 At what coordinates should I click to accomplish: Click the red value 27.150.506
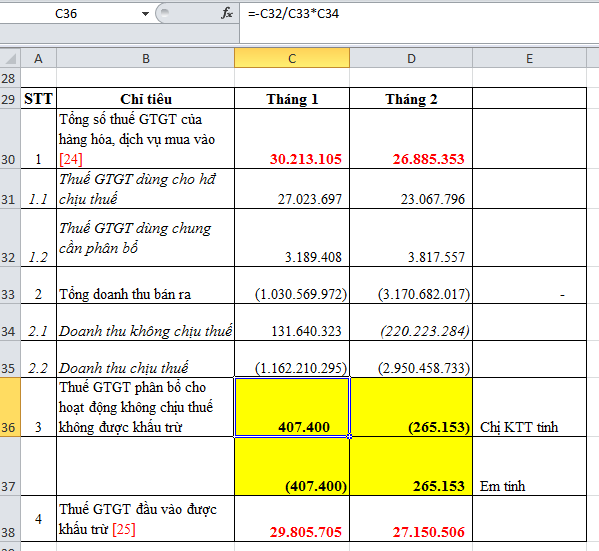(x=429, y=532)
